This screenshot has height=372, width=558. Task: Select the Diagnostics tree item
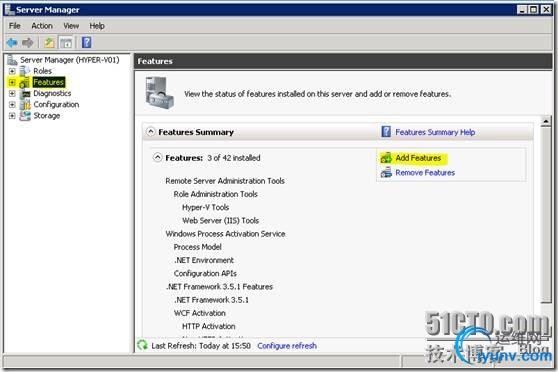coord(52,93)
